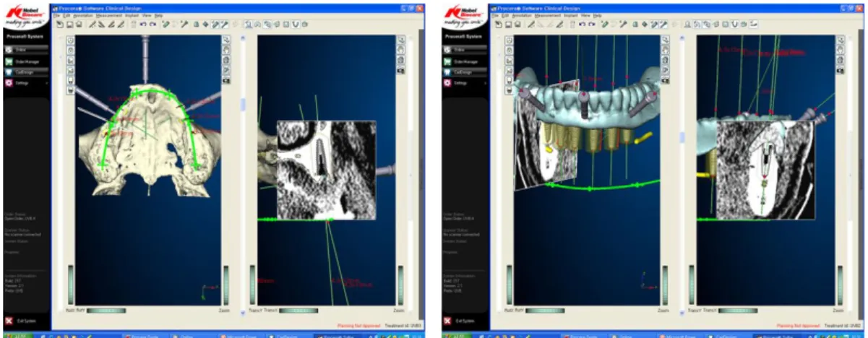
Task: Click camera snapshot icon beside denture 3D view
Action: click(x=666, y=80)
